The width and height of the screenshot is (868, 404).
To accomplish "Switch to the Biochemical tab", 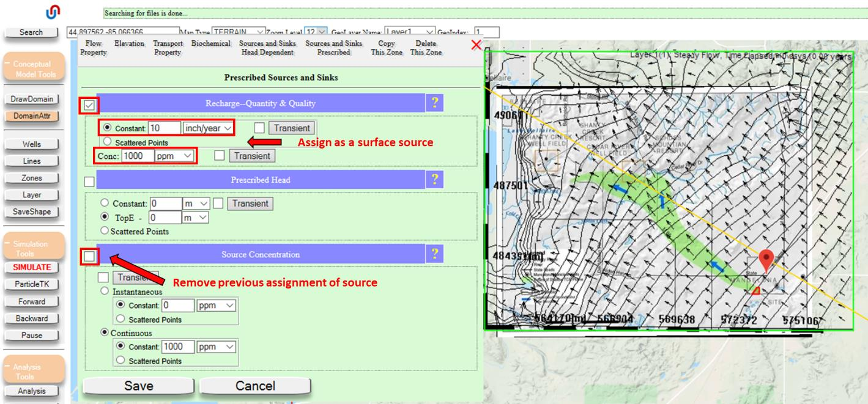I will 211,43.
